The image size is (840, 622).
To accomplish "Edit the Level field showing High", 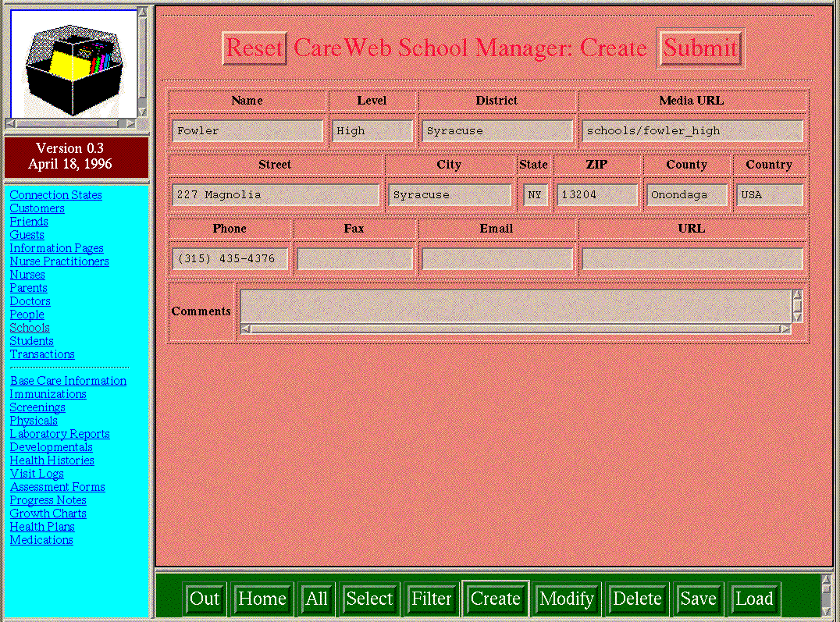I will pyautogui.click(x=372, y=131).
